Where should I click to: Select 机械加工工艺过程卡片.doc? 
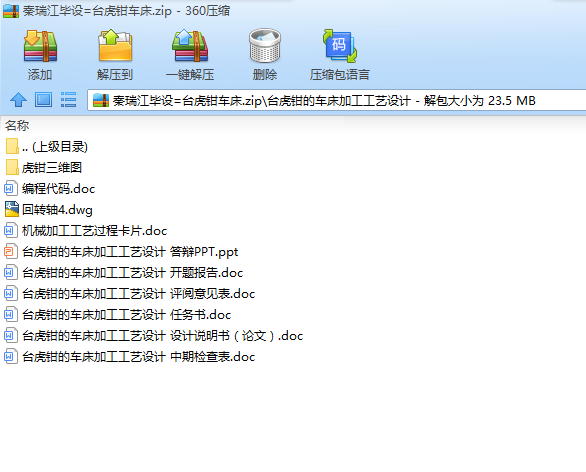tap(86, 231)
